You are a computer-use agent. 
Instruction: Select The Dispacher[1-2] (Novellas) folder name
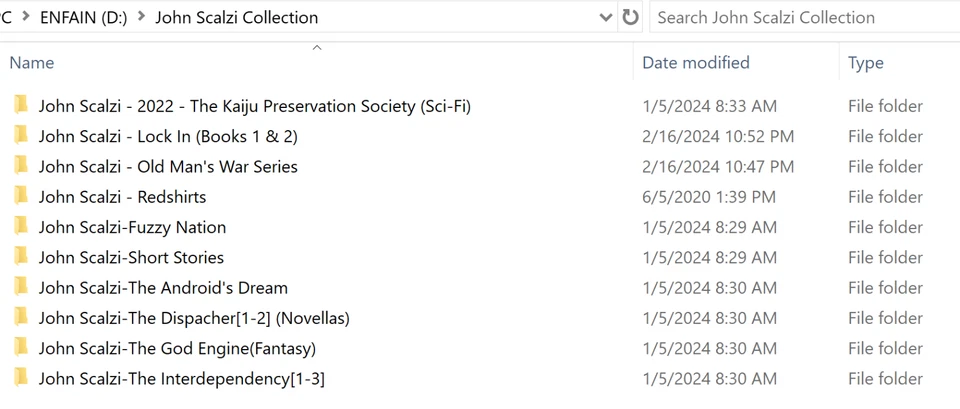pos(194,318)
